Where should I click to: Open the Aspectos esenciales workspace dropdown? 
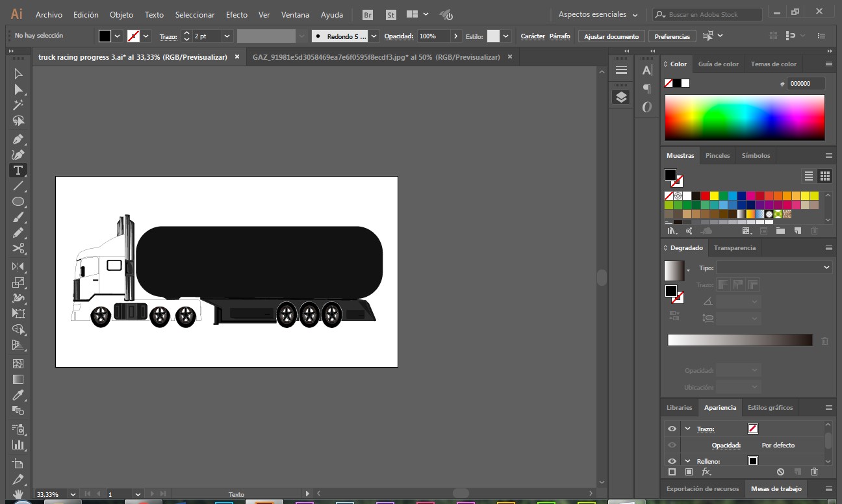coord(598,14)
